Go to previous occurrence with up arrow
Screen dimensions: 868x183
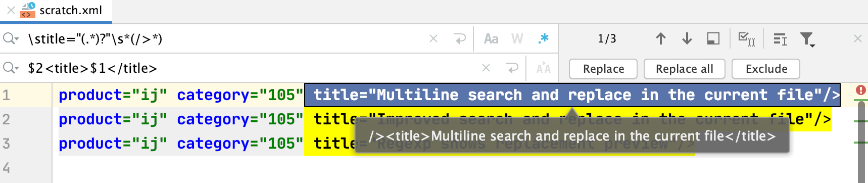coord(660,38)
